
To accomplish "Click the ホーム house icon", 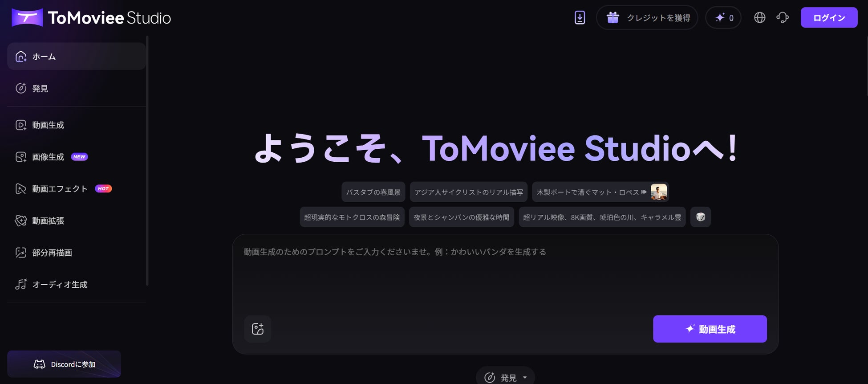I will (21, 57).
